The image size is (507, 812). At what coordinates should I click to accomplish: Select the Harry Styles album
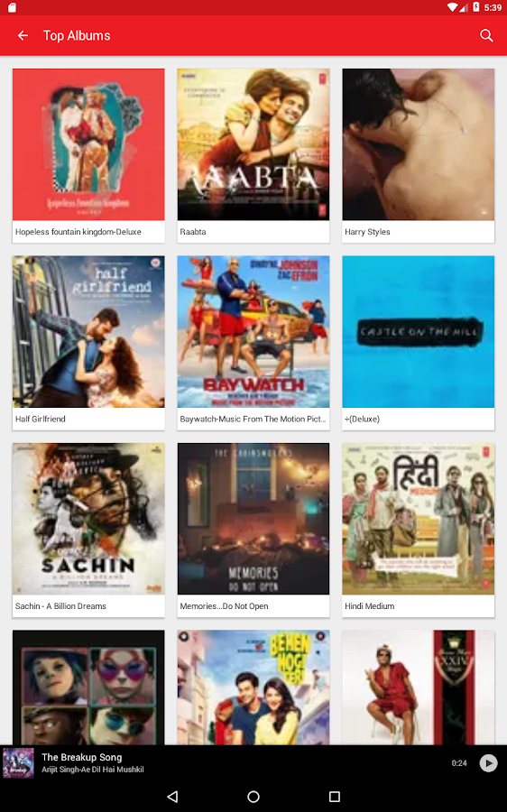coord(418,155)
